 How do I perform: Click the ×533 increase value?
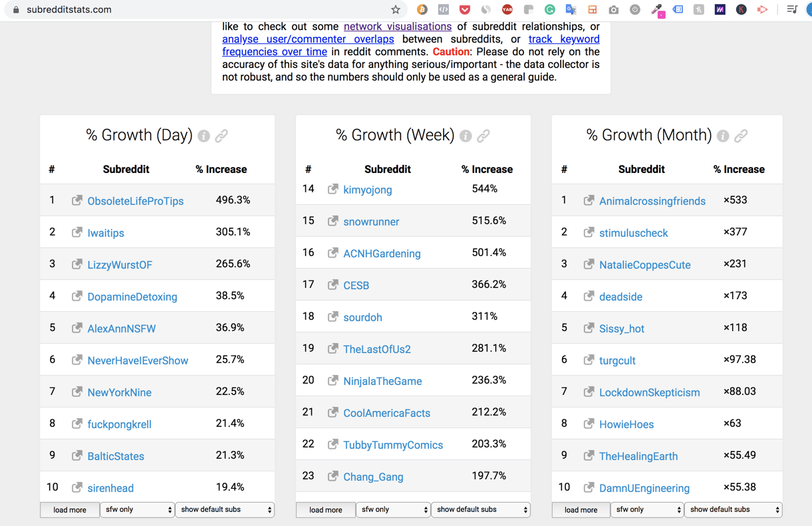tap(736, 199)
